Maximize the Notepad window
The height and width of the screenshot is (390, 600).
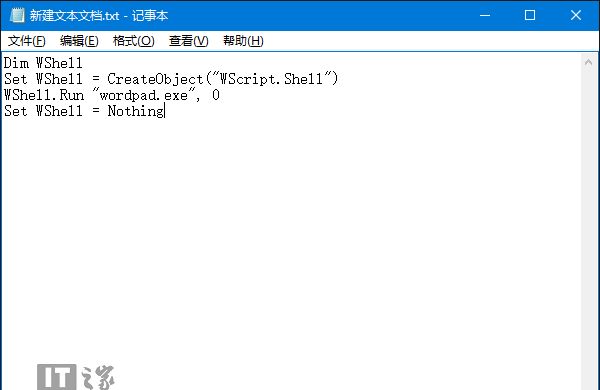(530, 15)
